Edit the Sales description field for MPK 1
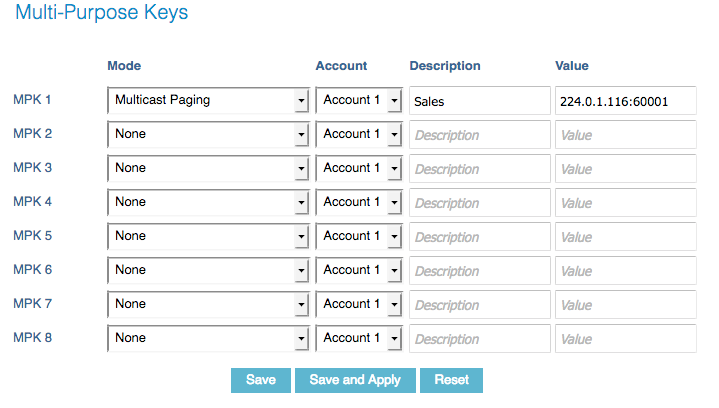 coord(479,101)
